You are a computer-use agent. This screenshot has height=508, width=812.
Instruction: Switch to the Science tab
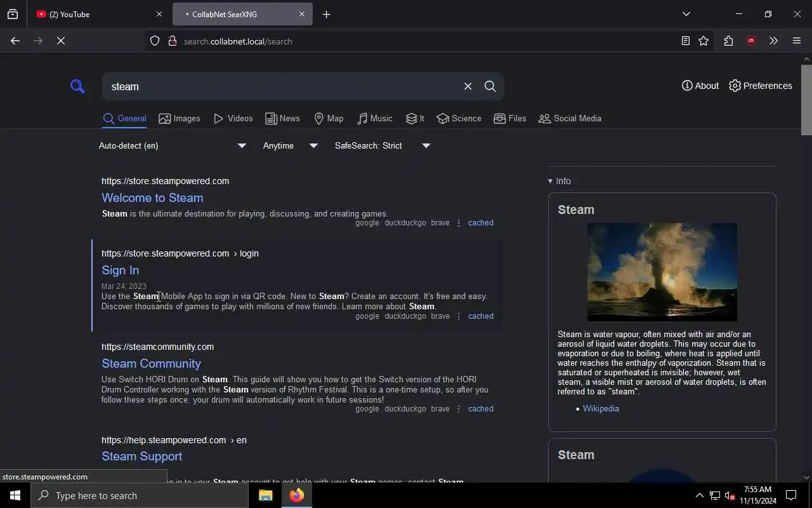point(459,119)
